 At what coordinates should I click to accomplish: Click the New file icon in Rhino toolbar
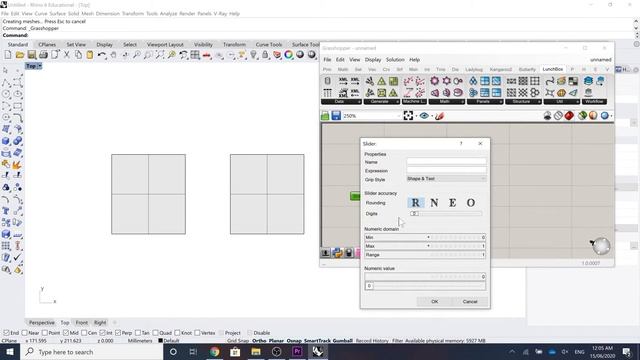(x=8, y=55)
